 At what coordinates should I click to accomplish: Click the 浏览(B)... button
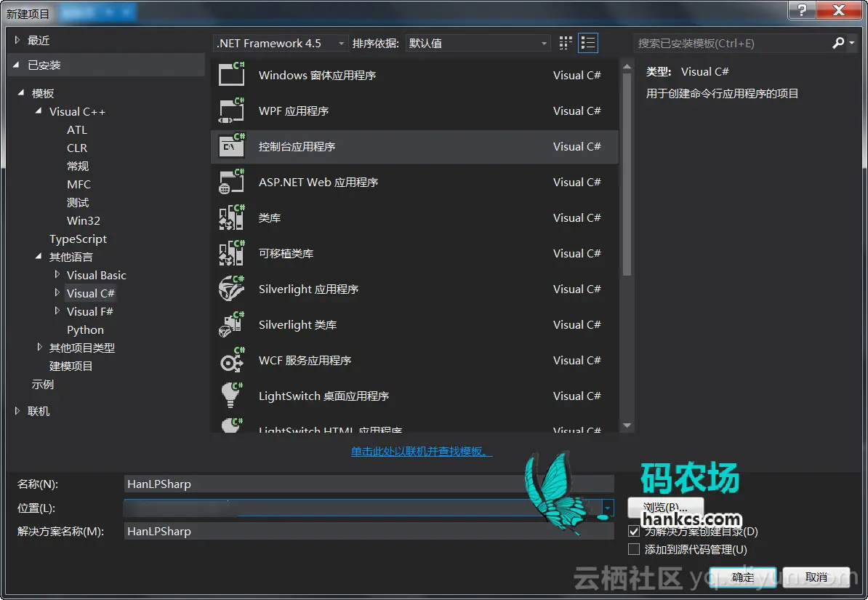tap(666, 507)
